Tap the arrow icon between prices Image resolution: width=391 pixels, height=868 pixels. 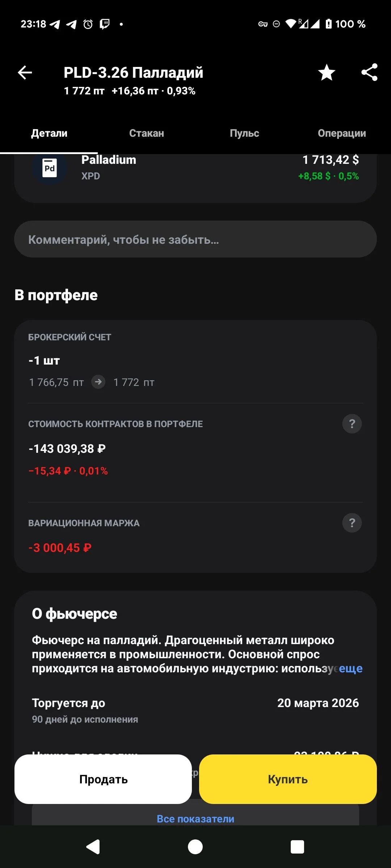[x=98, y=382]
